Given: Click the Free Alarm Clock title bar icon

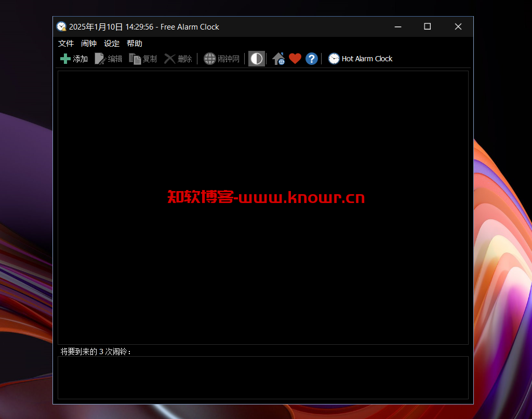Looking at the screenshot, I should point(61,26).
